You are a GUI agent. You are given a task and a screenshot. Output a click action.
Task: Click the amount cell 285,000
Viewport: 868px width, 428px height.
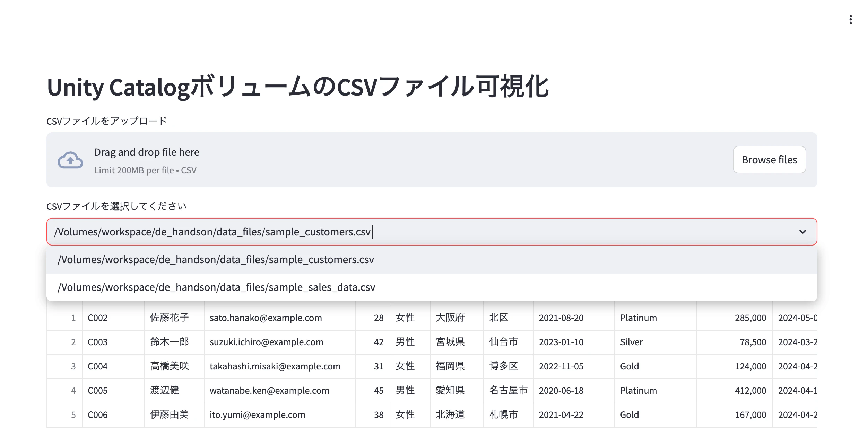pos(735,318)
